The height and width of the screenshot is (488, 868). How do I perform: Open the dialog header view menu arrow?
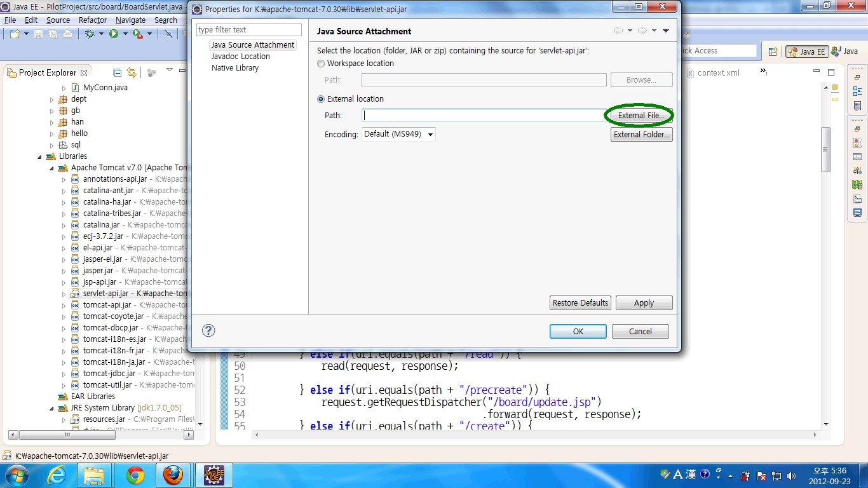(666, 30)
